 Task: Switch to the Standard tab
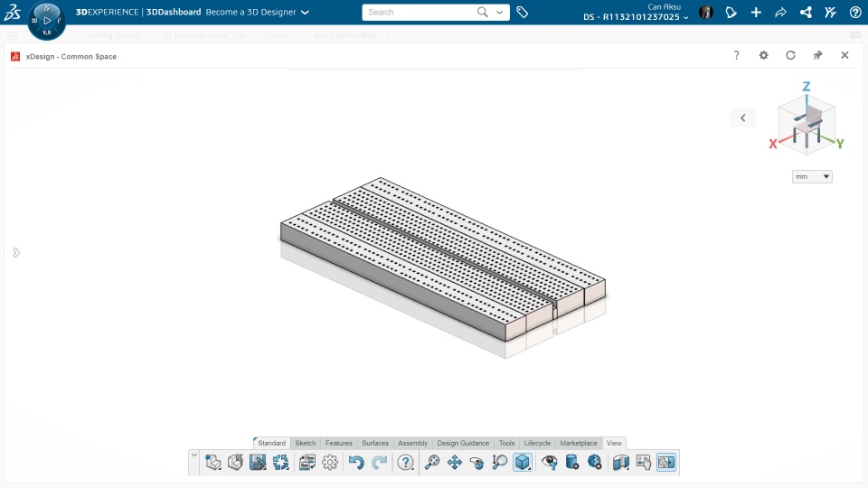[x=271, y=443]
